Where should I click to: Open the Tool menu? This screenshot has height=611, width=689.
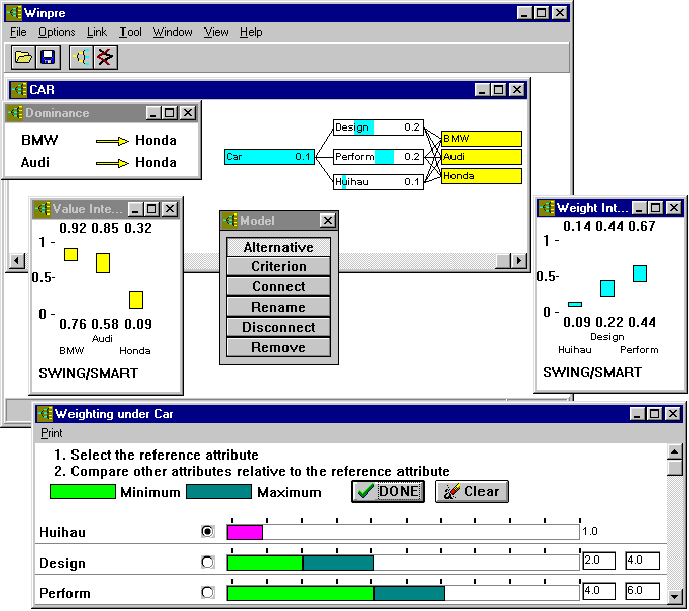tap(130, 32)
